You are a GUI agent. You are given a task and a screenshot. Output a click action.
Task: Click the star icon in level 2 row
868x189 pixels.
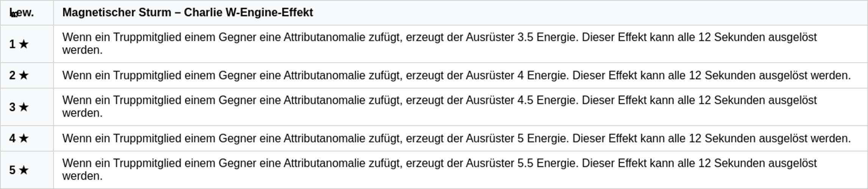click(23, 76)
